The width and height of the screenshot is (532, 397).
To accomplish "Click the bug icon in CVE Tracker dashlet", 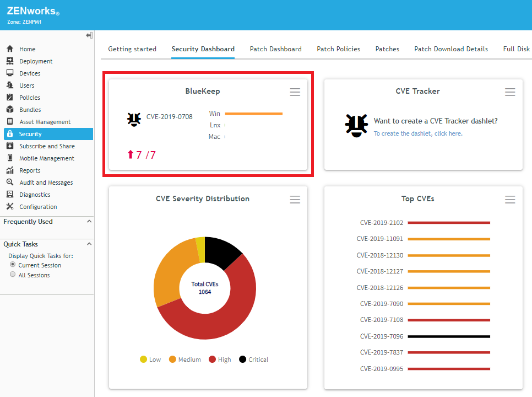I will 356,125.
